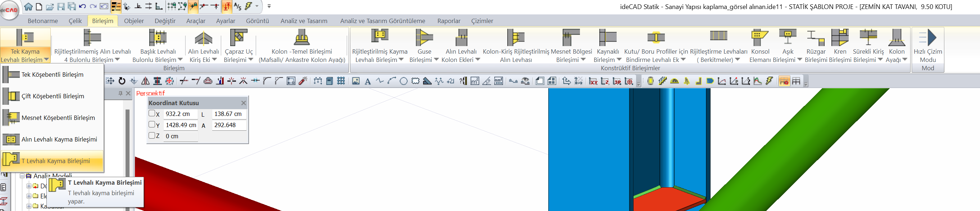Select the Rotate tool icon
Screen dimensions: 980x211
point(122,81)
